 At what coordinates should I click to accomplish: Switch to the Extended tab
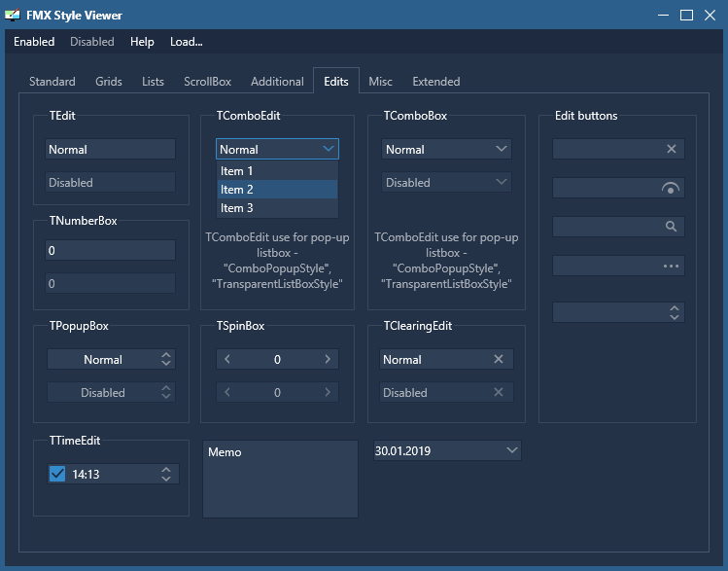tap(436, 82)
